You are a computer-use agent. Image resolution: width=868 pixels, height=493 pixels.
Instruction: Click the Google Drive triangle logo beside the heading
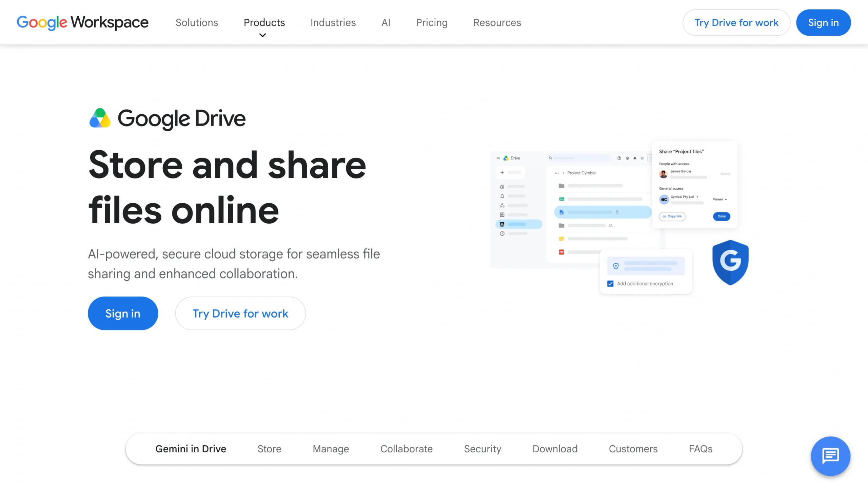100,118
